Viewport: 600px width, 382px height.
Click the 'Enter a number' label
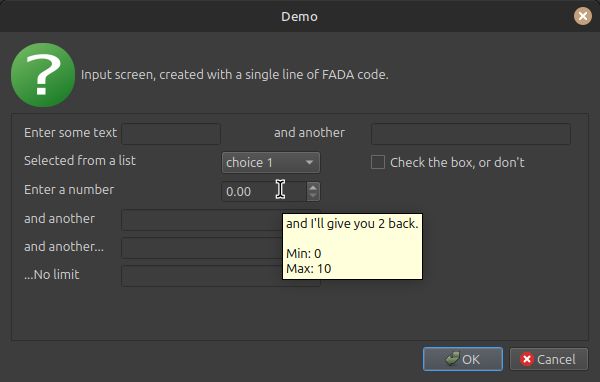pyautogui.click(x=69, y=189)
